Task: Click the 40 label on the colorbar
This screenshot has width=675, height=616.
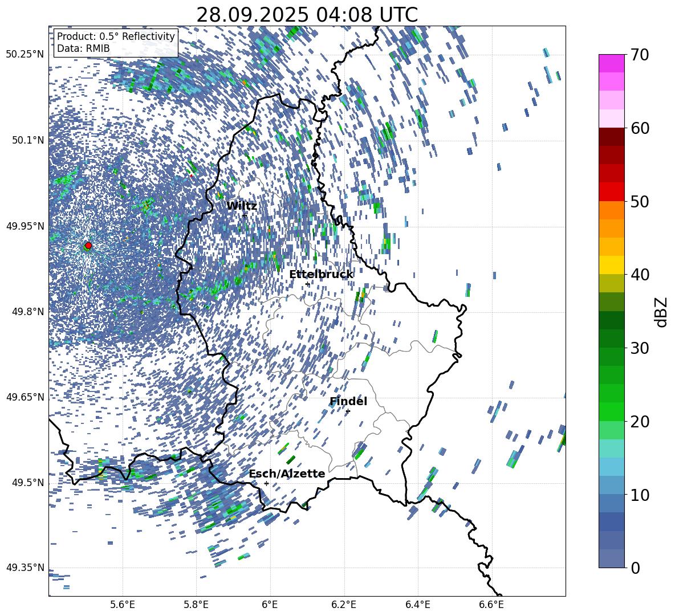Action: coord(640,275)
